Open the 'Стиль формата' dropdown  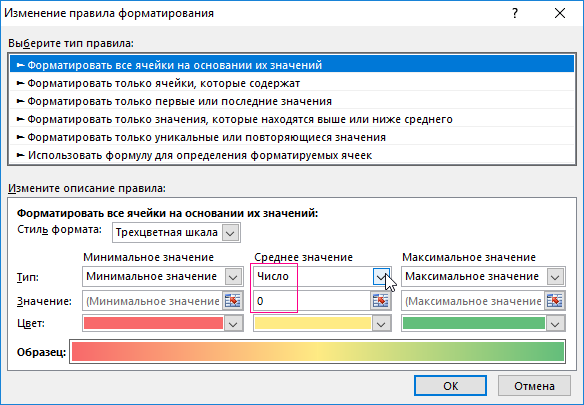click(230, 233)
